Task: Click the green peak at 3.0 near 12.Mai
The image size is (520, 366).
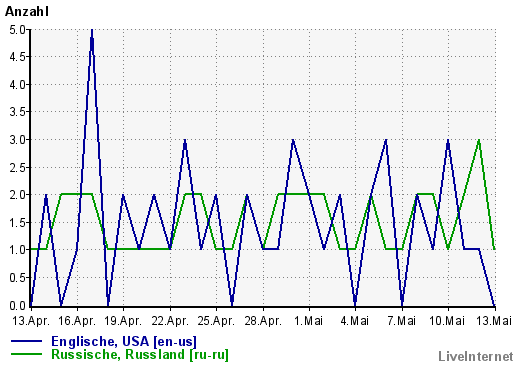Action: (x=479, y=141)
